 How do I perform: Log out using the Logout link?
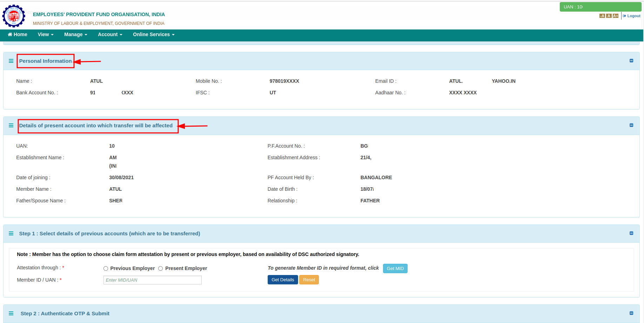click(632, 16)
